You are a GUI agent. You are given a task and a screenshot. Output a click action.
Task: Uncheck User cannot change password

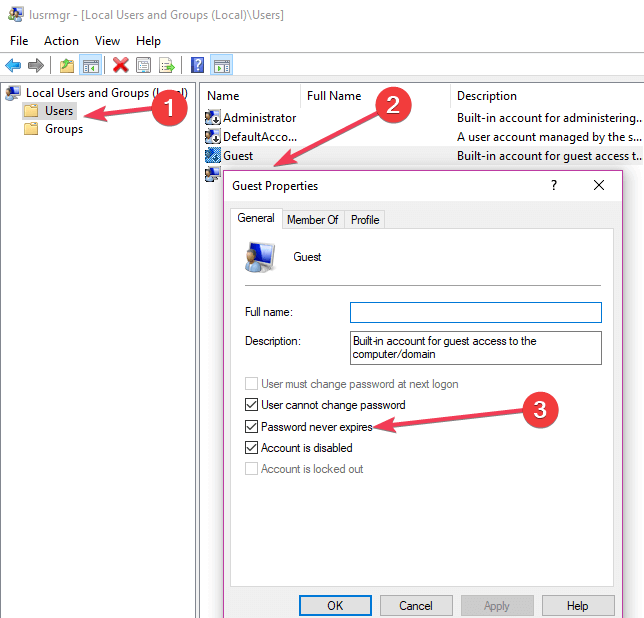[x=251, y=405]
